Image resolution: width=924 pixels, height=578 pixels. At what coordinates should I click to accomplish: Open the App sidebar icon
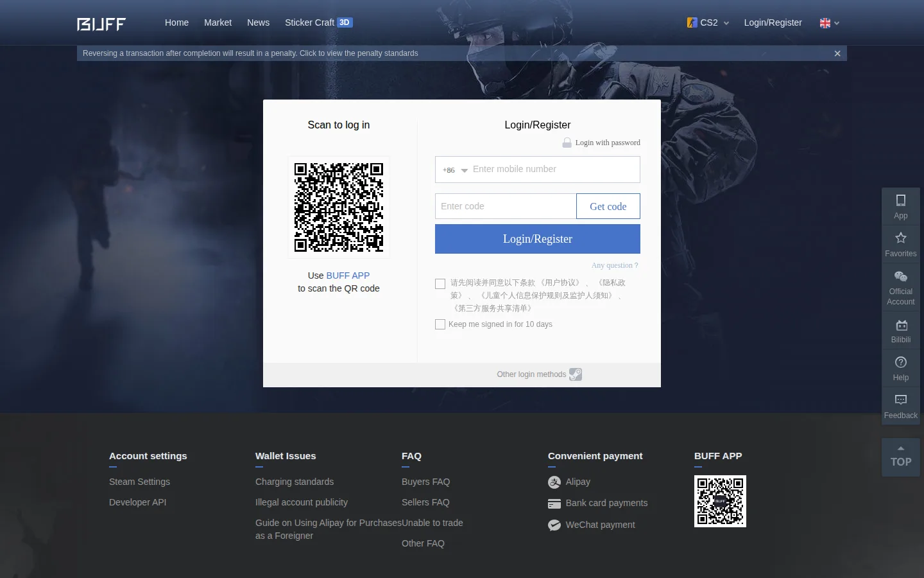tap(901, 207)
